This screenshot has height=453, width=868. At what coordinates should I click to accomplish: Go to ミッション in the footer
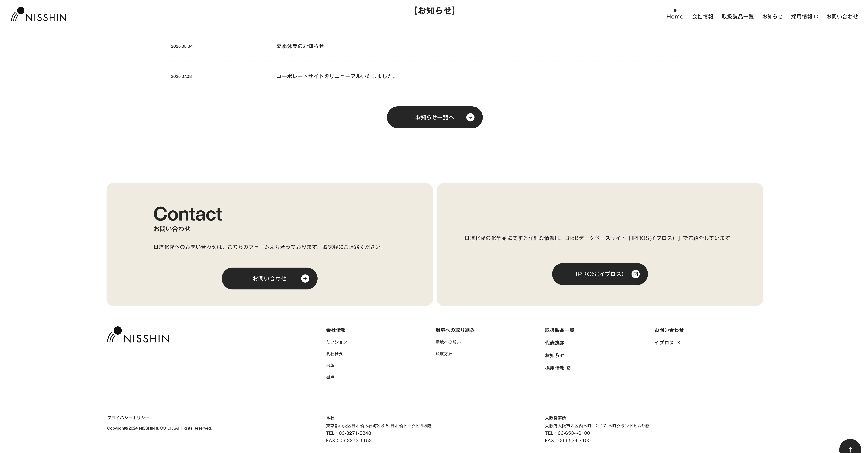pyautogui.click(x=336, y=342)
